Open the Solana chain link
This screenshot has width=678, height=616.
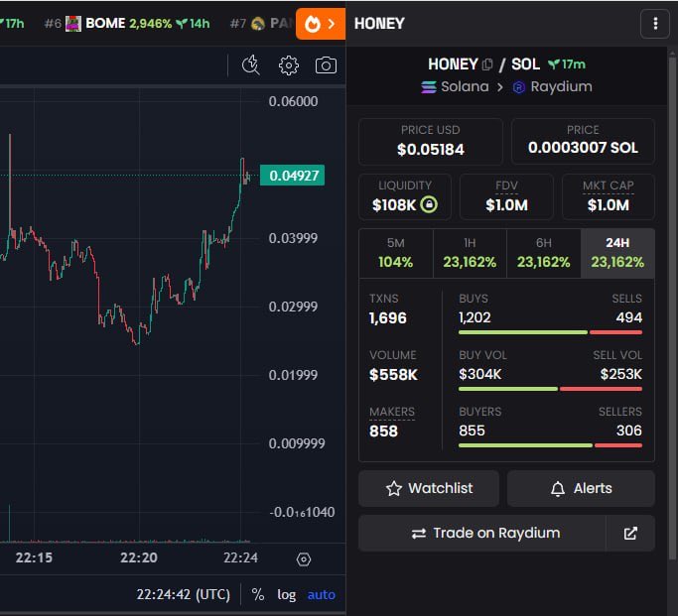click(x=455, y=87)
